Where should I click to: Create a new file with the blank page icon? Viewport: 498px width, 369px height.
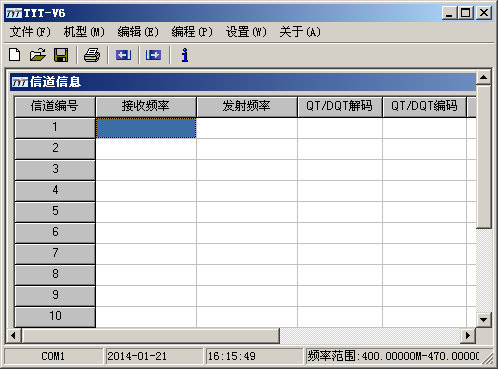pos(15,55)
